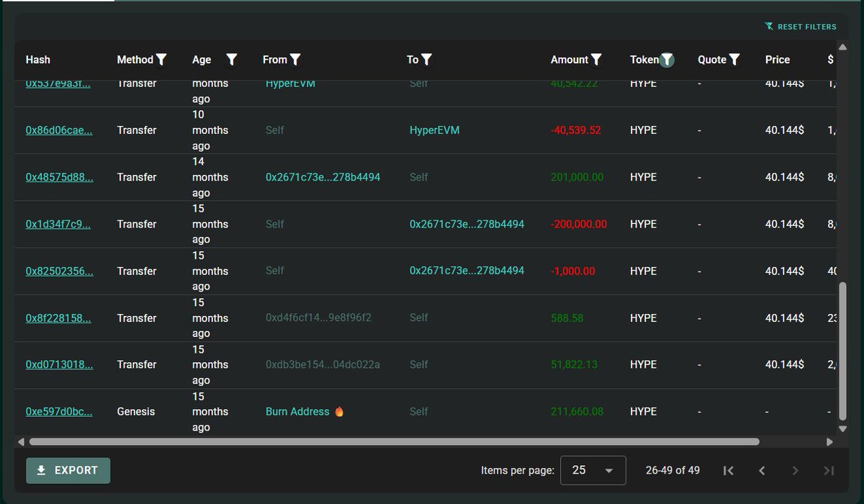The image size is (864, 504).
Task: Open the Age column filter icon
Action: (x=232, y=60)
